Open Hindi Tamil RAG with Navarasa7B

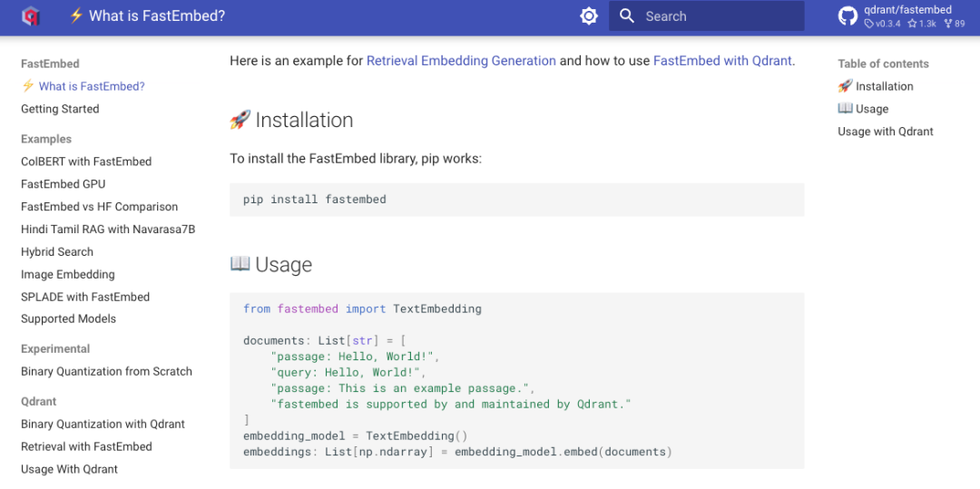click(x=108, y=230)
